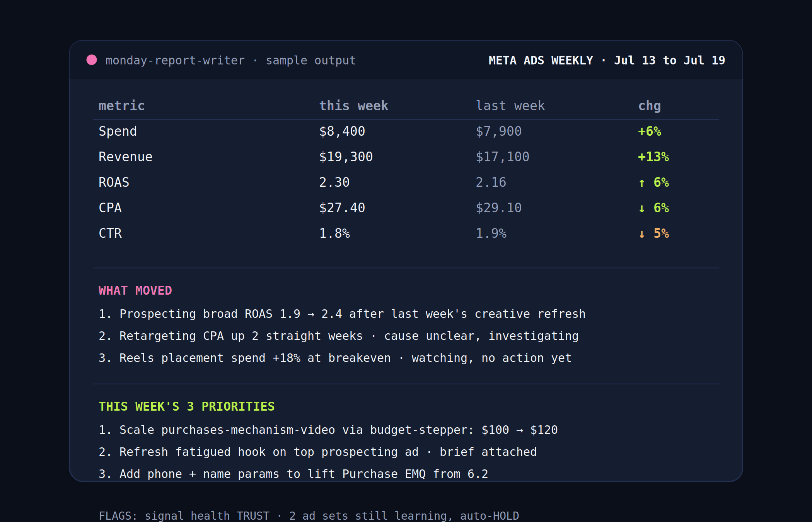Screen dimensions: 812x522
Task: Select the 'CPA' row label
Action: [110, 208]
